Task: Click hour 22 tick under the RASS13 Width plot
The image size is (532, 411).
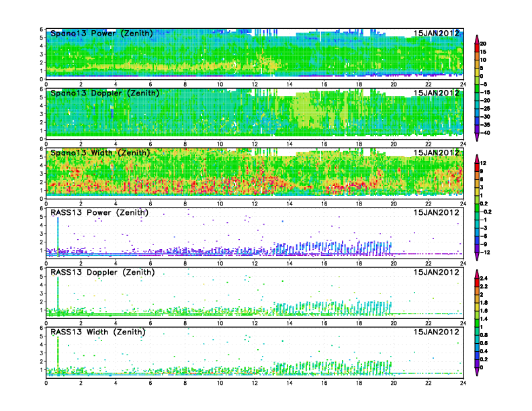Action: coord(428,383)
